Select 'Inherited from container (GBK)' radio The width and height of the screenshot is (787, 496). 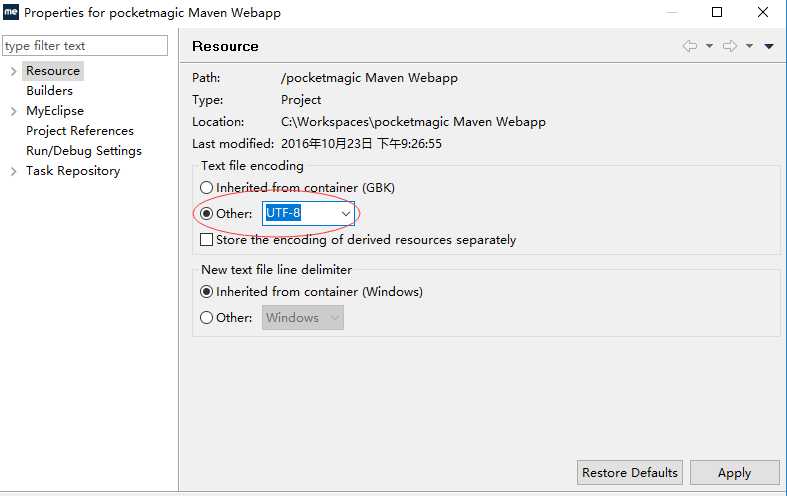tap(206, 188)
